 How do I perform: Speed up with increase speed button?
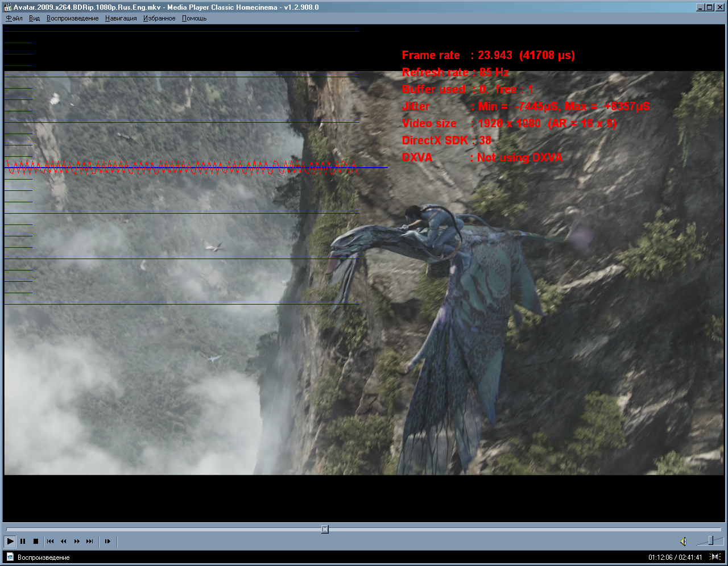(77, 542)
